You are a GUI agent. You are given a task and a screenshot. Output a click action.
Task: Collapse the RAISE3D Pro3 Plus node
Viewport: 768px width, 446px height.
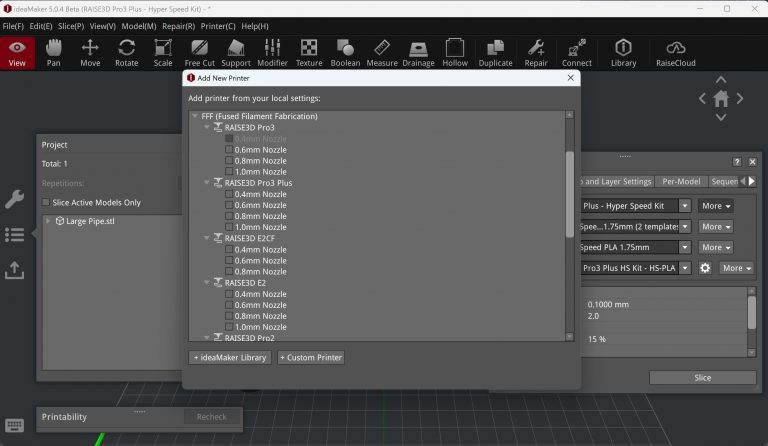[x=207, y=183]
